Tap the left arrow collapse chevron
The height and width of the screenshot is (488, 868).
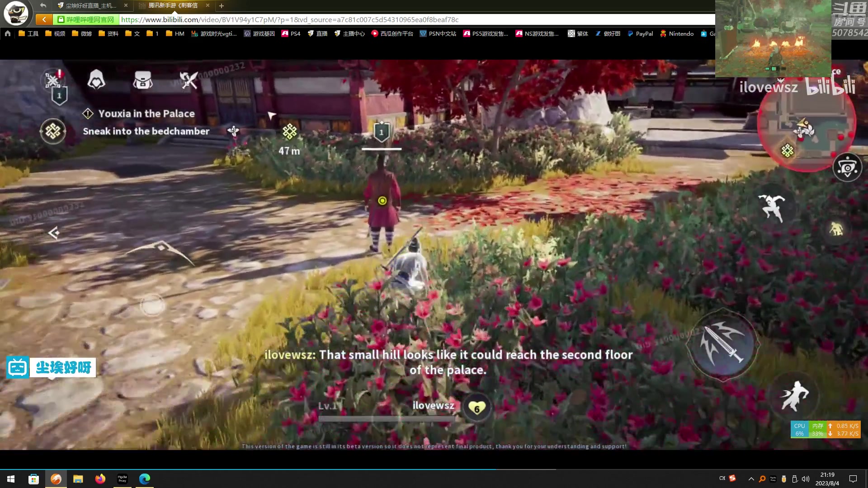[x=54, y=233]
